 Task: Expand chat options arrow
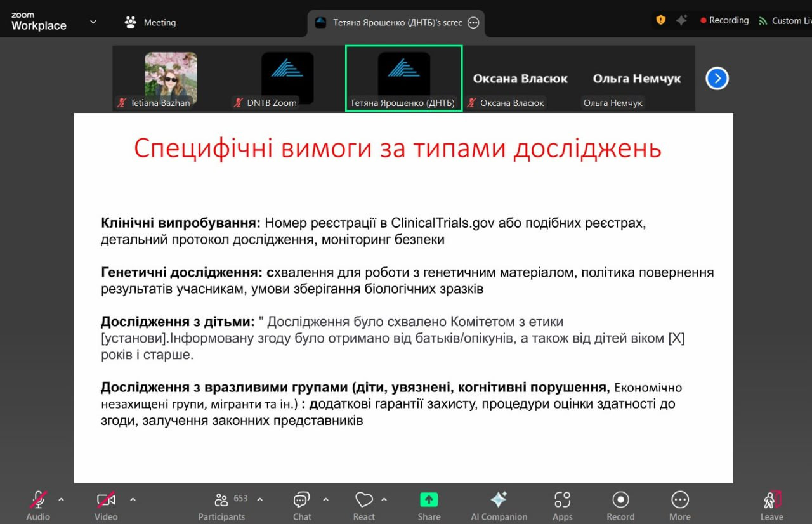[x=326, y=499]
